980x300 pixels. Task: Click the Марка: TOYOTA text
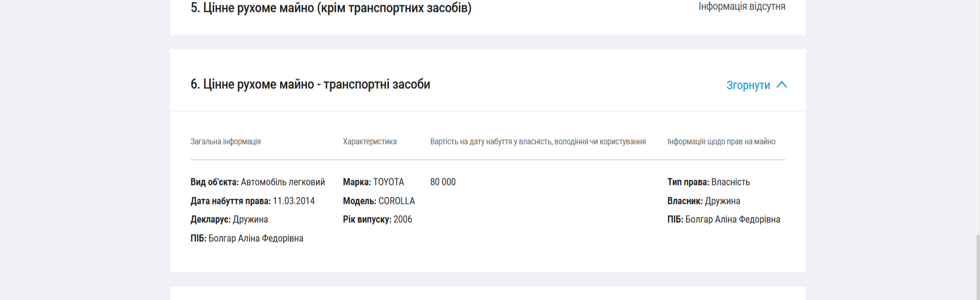[373, 182]
